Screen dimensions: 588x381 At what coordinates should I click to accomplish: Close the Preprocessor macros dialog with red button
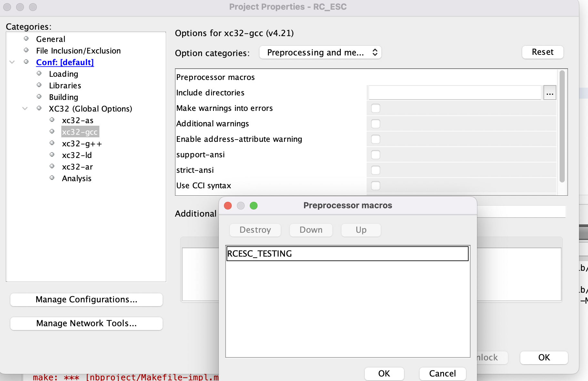[228, 206]
